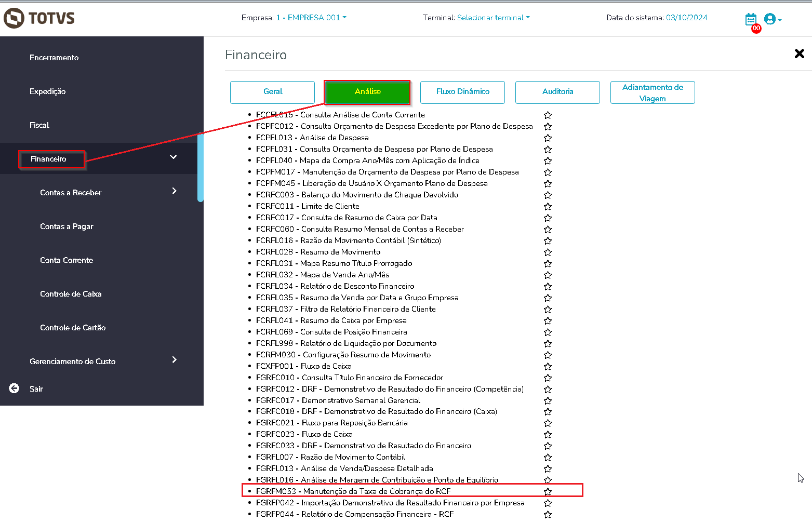Collapse the Financeiro menu chevron
The width and height of the screenshot is (812, 523).
pyautogui.click(x=174, y=157)
